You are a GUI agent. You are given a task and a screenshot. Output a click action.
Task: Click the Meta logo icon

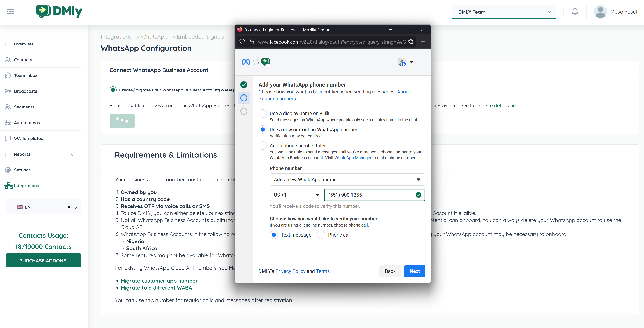tap(246, 62)
